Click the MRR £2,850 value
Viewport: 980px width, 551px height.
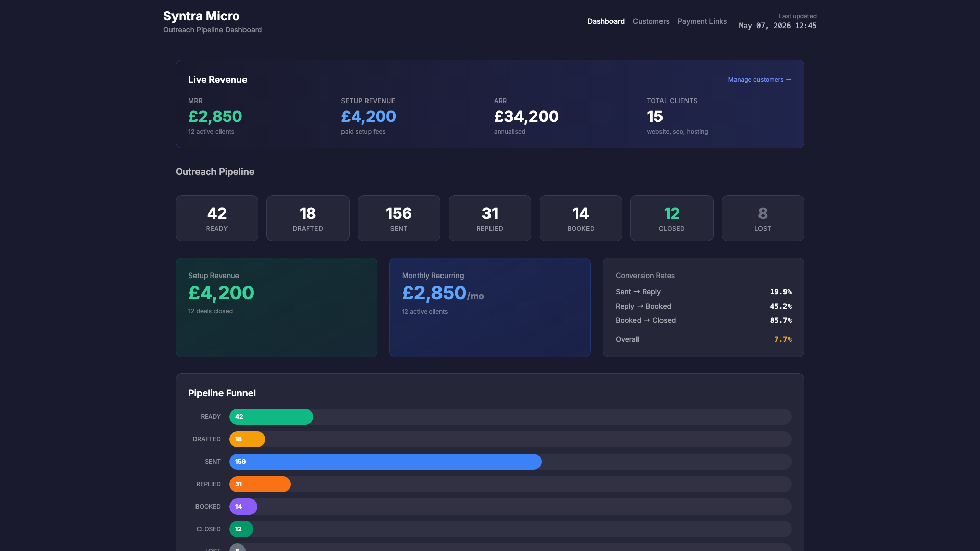pyautogui.click(x=215, y=117)
